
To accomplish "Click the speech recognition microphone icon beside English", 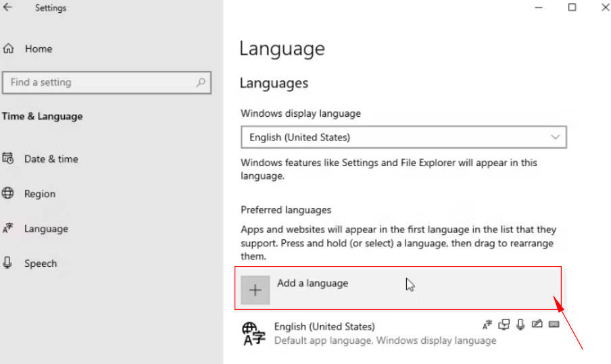I will tap(520, 325).
